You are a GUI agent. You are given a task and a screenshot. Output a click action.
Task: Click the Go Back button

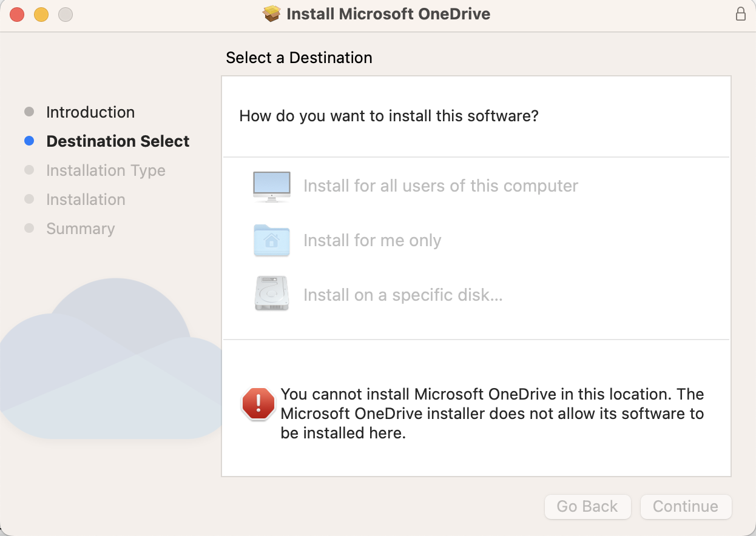[587, 506]
